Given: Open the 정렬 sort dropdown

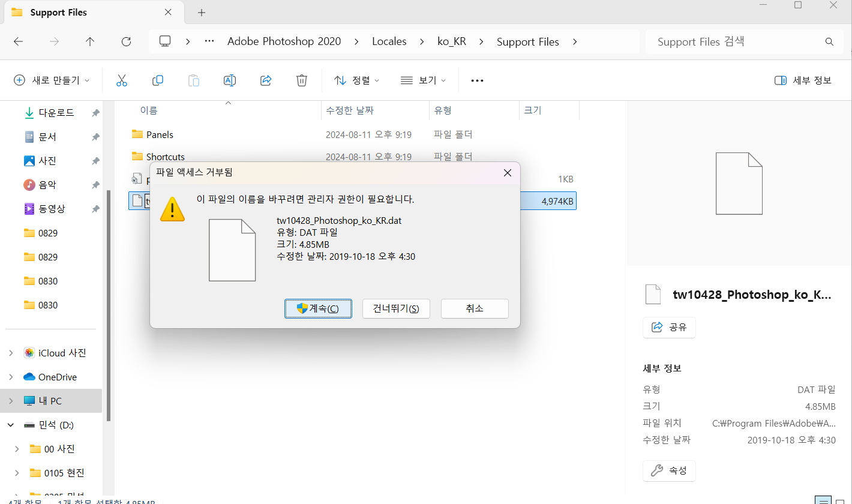Looking at the screenshot, I should (x=356, y=80).
